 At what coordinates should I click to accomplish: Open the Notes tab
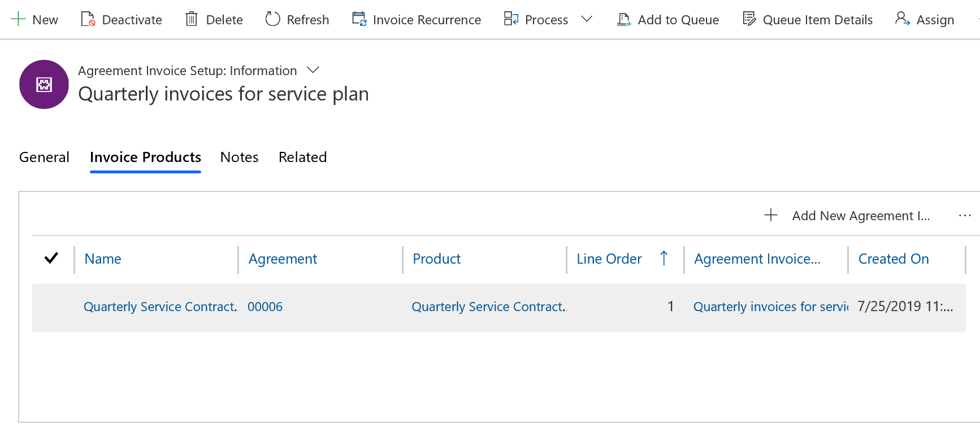coord(239,157)
